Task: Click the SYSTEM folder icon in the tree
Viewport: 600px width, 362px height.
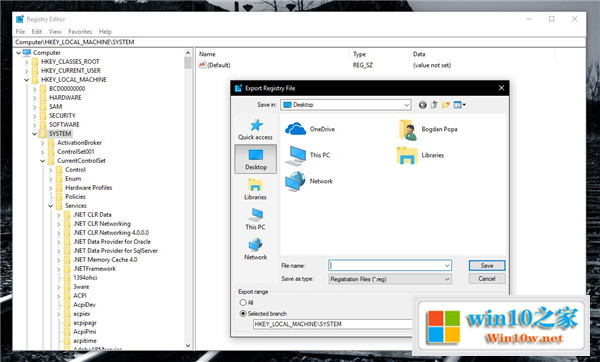Action: pyautogui.click(x=43, y=134)
